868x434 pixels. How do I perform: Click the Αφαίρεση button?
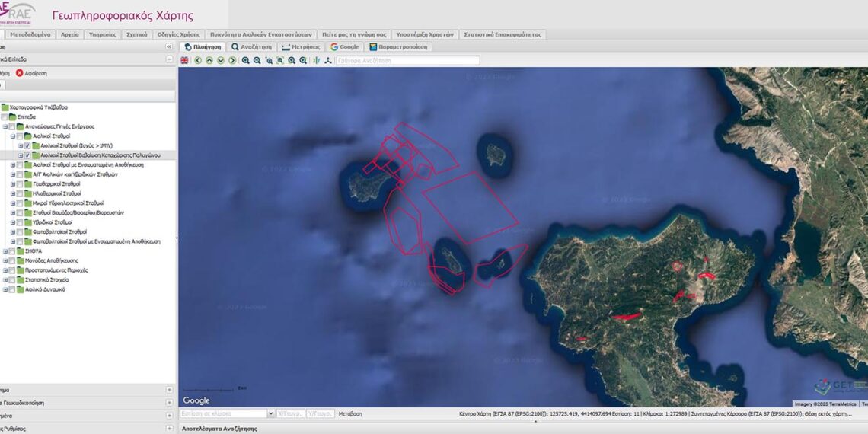(x=31, y=73)
